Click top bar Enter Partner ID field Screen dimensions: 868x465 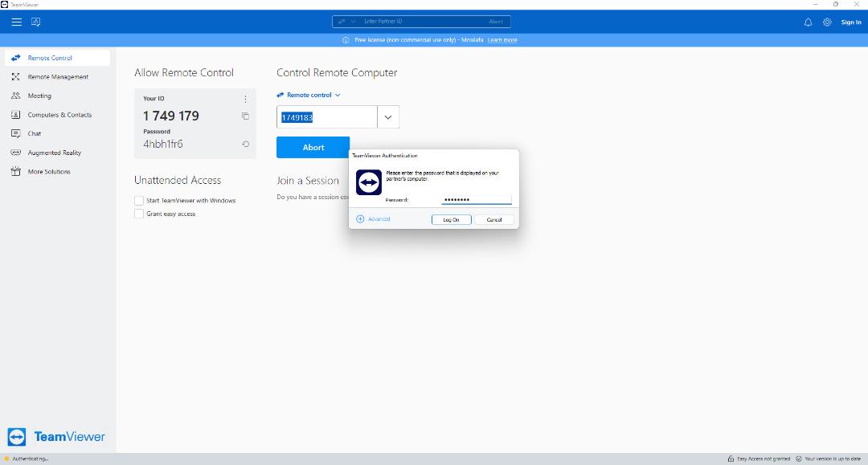pos(420,22)
